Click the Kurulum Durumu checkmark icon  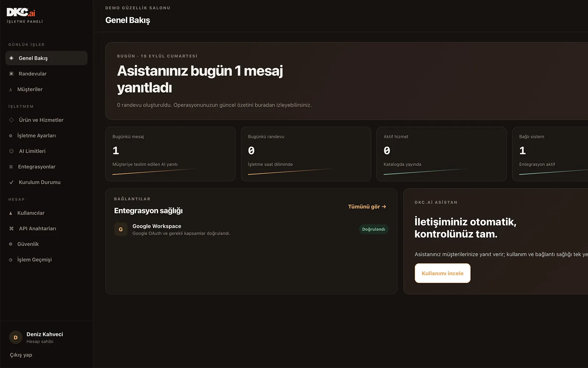(11, 182)
